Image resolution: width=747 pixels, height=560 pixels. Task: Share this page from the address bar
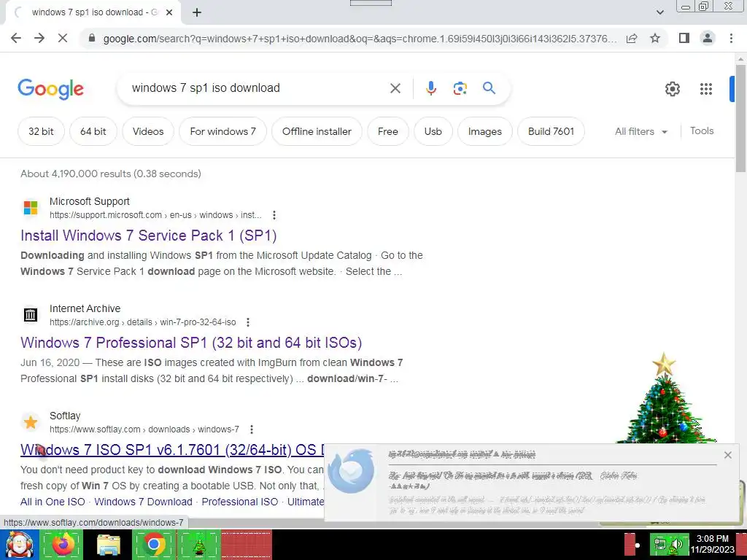click(632, 38)
